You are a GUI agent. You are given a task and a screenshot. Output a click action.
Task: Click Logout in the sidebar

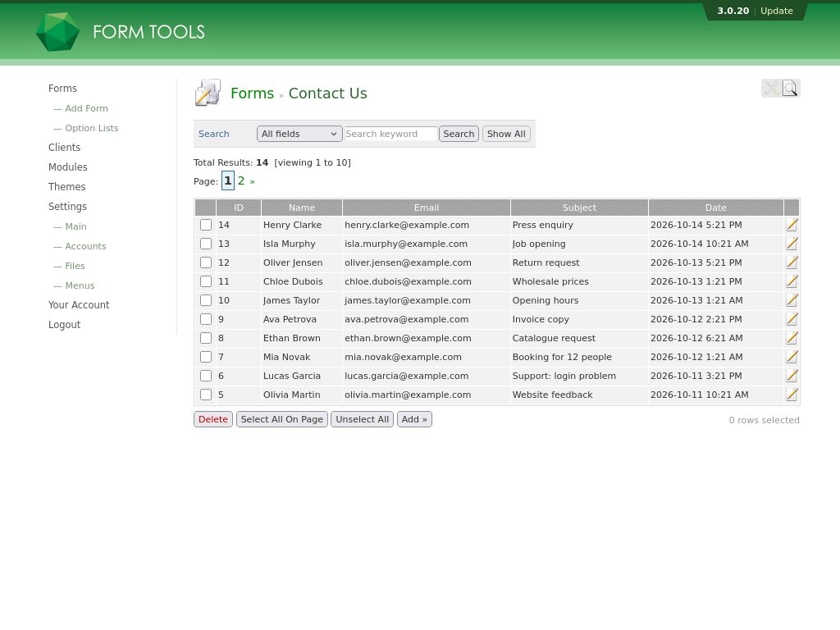(64, 325)
